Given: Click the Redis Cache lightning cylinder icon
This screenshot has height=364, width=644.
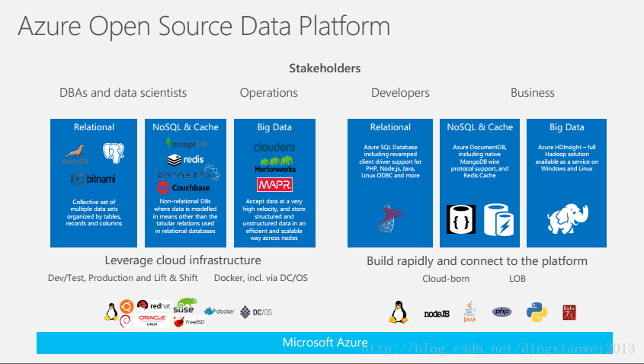Looking at the screenshot, I should pyautogui.click(x=498, y=220).
